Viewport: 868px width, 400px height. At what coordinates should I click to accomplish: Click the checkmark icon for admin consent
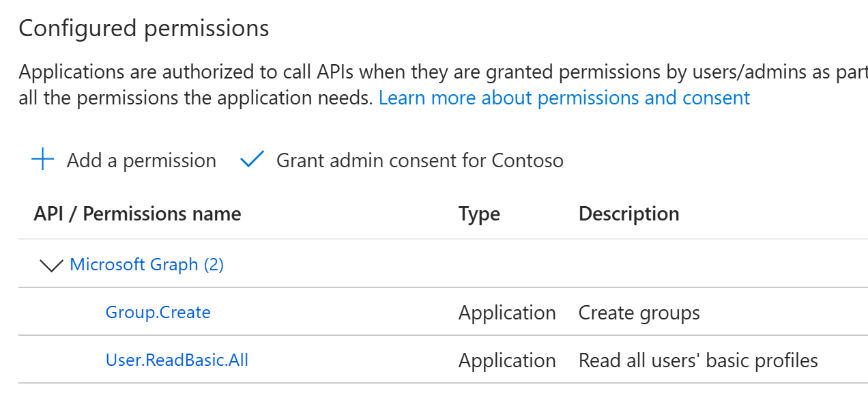[x=252, y=160]
